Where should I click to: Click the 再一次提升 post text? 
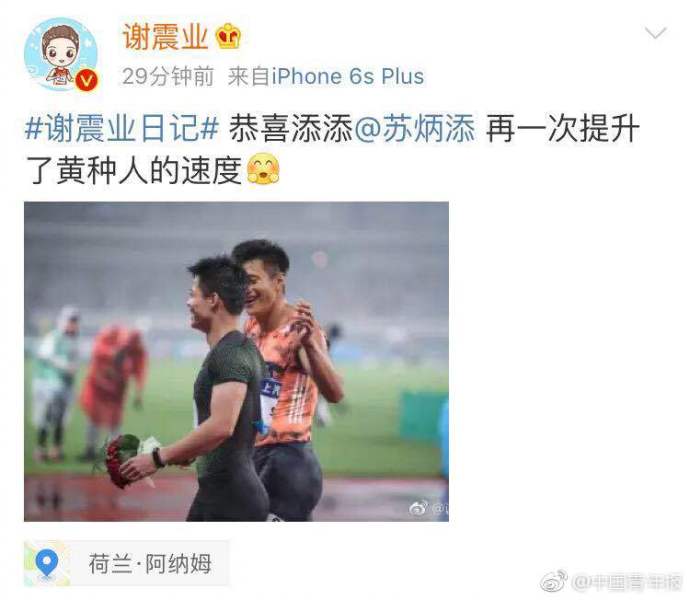563,129
